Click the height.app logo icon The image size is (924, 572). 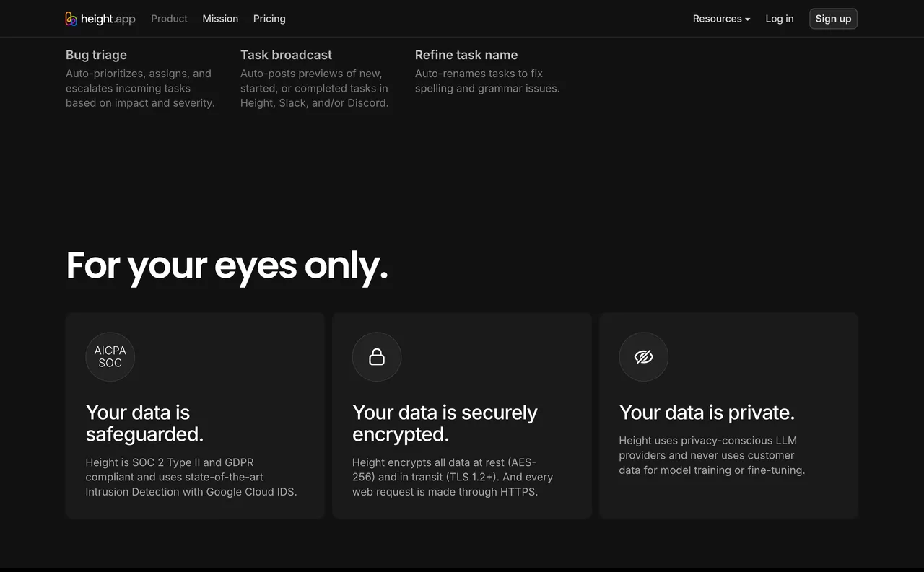click(71, 18)
